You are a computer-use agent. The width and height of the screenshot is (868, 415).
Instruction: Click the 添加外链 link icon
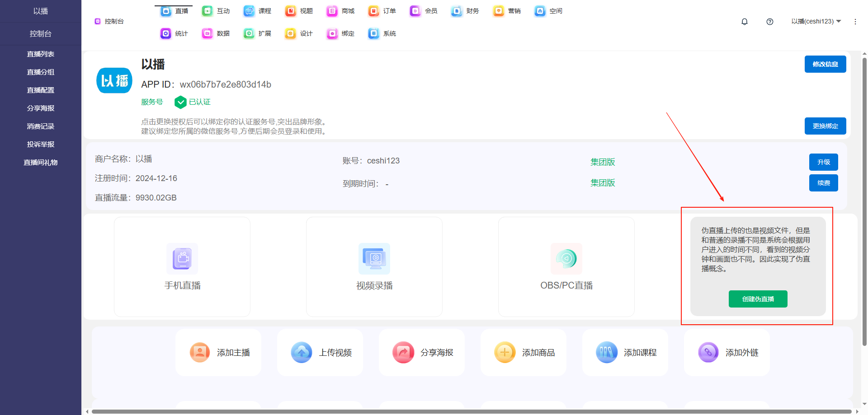coord(708,352)
